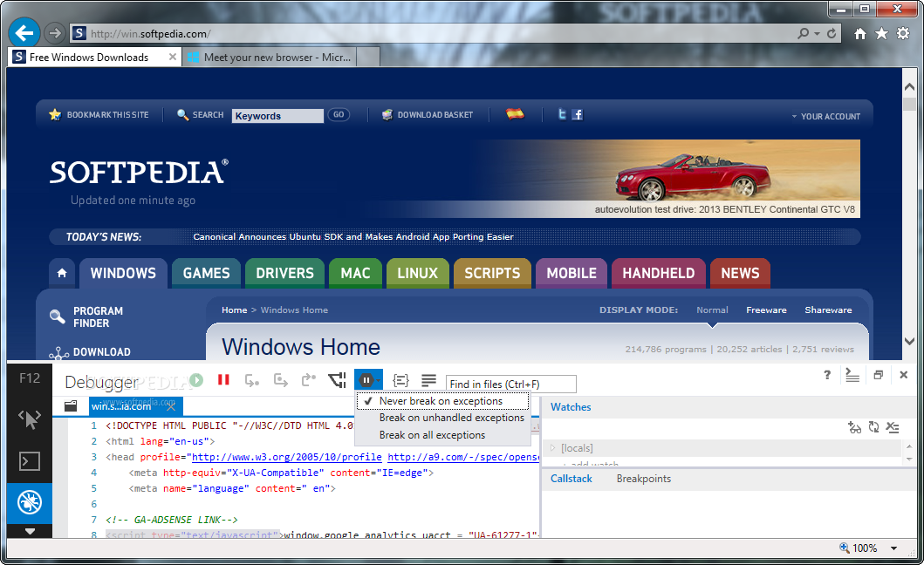Select Break on all exceptions
This screenshot has width=924, height=565.
[442, 435]
